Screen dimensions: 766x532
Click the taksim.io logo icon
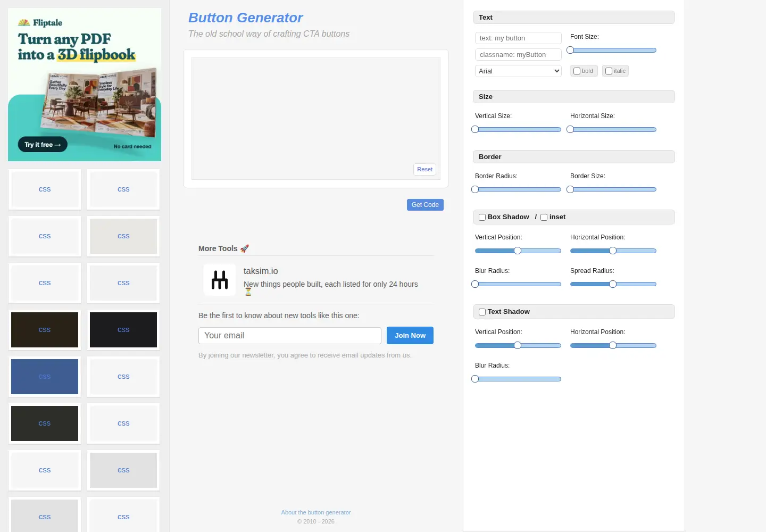pyautogui.click(x=220, y=280)
